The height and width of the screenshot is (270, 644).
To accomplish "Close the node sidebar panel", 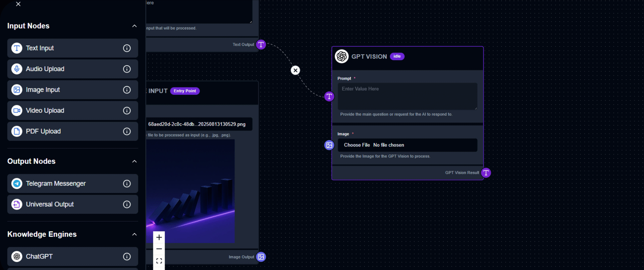I will click(x=18, y=4).
